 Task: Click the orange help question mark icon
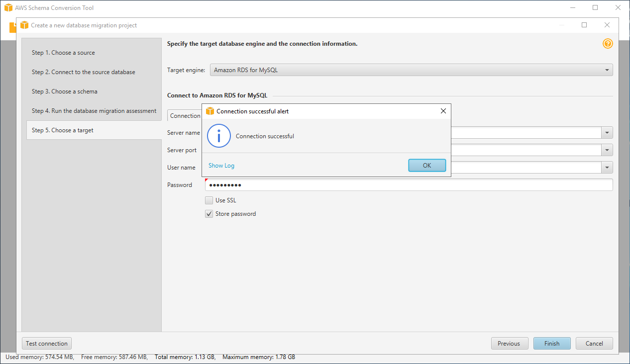[608, 44]
